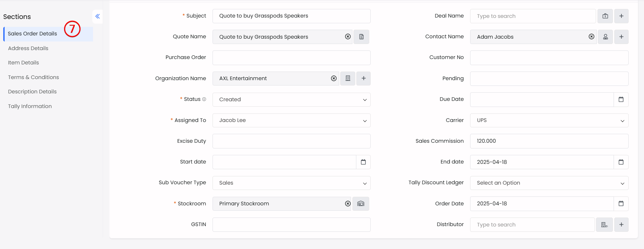Open stockroom lookup warehouse icon
This screenshot has width=644, height=249.
coord(361,204)
